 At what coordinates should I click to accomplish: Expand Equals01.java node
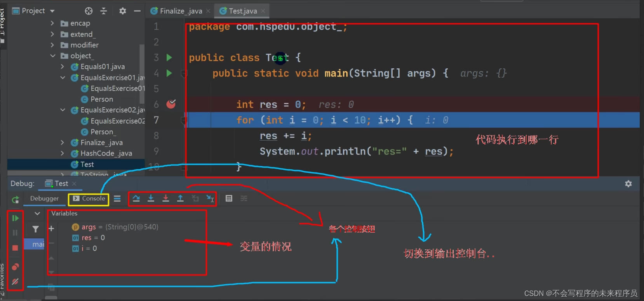[63, 67]
